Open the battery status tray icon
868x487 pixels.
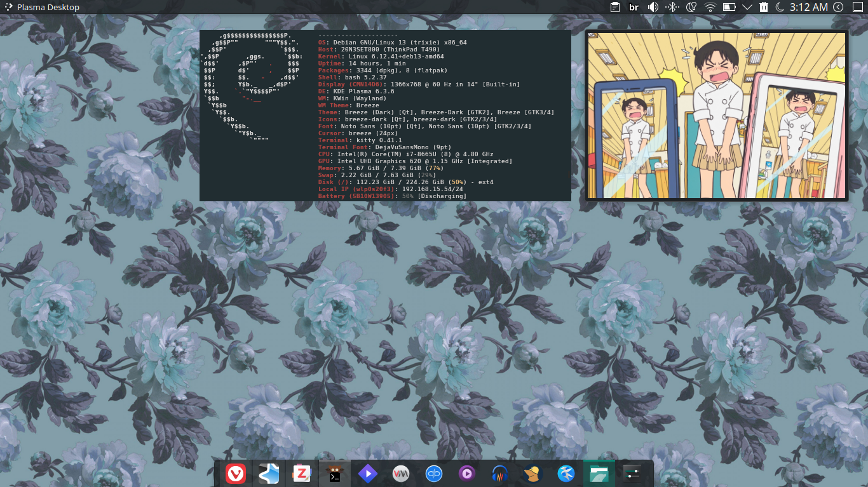pyautogui.click(x=729, y=7)
